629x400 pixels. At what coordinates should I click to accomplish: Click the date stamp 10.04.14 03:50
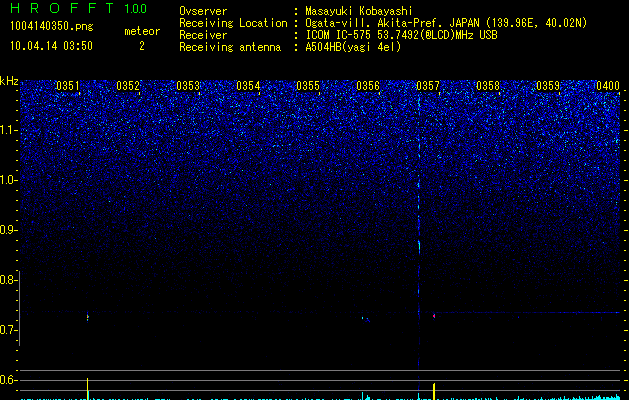pyautogui.click(x=51, y=46)
